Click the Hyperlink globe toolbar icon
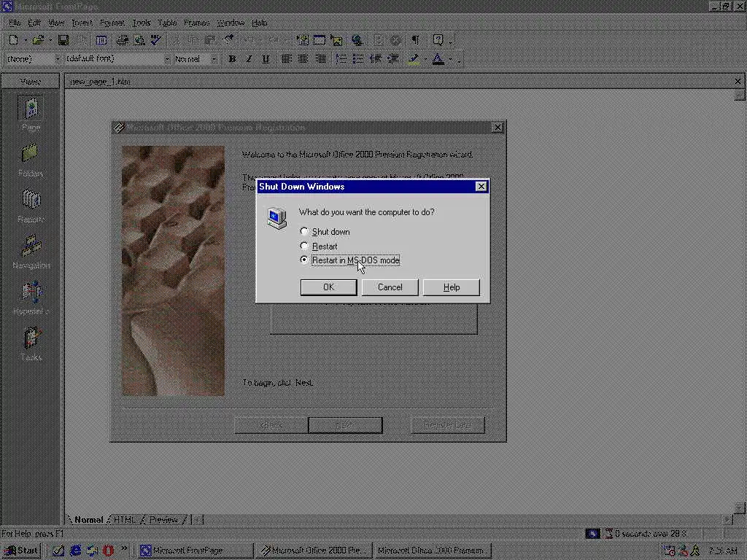Image resolution: width=747 pixels, height=560 pixels. (357, 41)
